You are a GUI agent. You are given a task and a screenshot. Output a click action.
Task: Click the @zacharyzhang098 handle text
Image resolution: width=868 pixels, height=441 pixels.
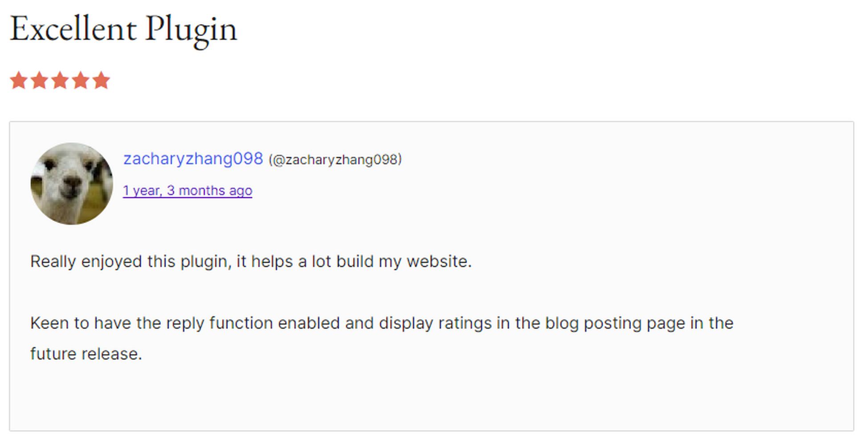[x=335, y=159]
